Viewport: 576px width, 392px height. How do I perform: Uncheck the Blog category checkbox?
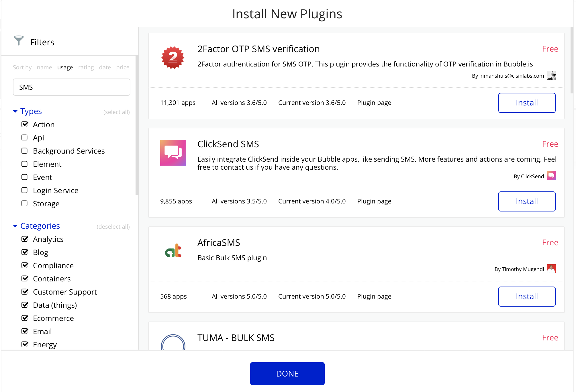coord(25,252)
